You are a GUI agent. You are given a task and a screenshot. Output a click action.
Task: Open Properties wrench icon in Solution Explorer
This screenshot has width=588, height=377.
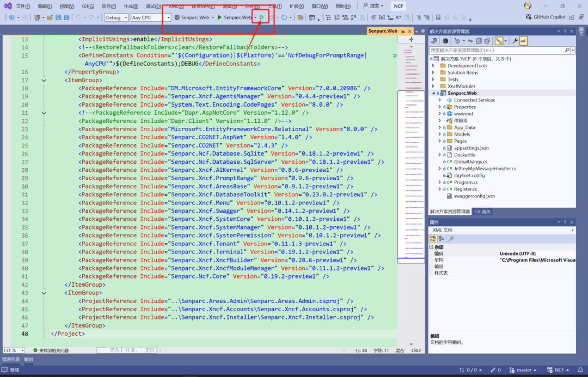pyautogui.click(x=515, y=41)
